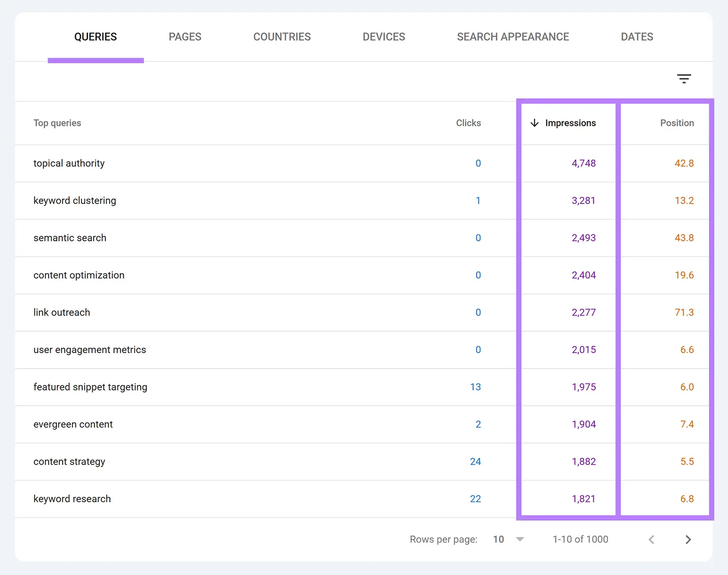
Task: Click the clicks value for content strategy
Action: (475, 461)
